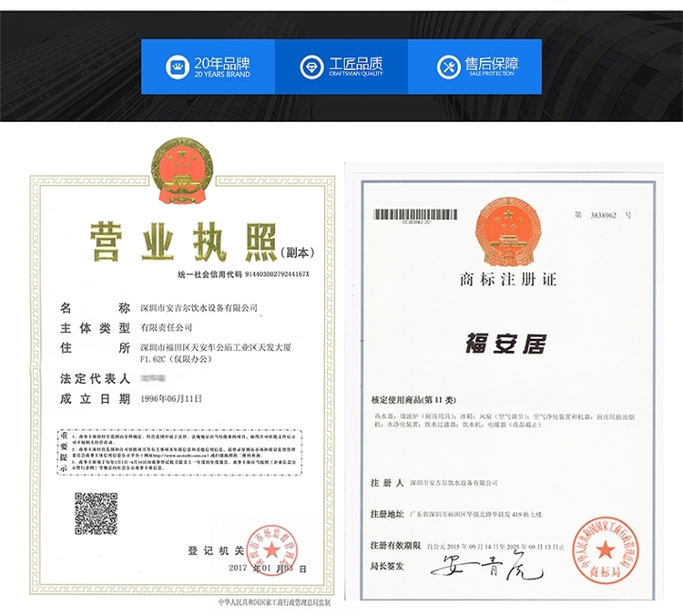Image resolution: width=683 pixels, height=616 pixels.
Task: Click the wrench icon beside 售后保障
Action: (448, 67)
